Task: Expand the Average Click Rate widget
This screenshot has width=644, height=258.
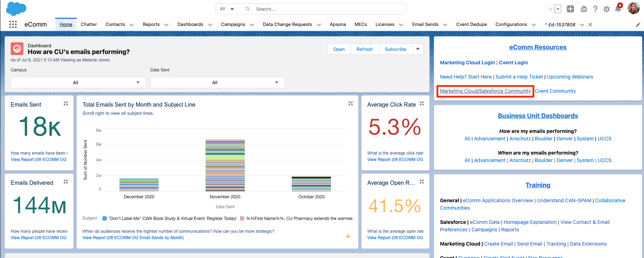Action: point(422,103)
